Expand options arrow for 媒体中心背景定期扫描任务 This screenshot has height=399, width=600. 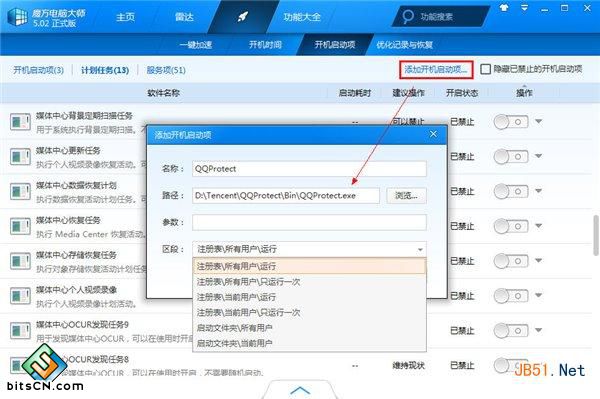click(539, 122)
